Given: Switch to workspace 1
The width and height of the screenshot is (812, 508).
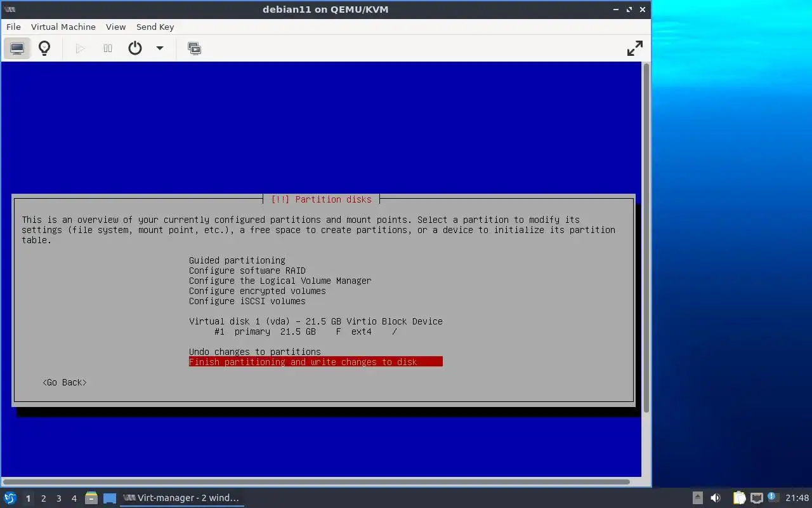Looking at the screenshot, I should (x=28, y=498).
